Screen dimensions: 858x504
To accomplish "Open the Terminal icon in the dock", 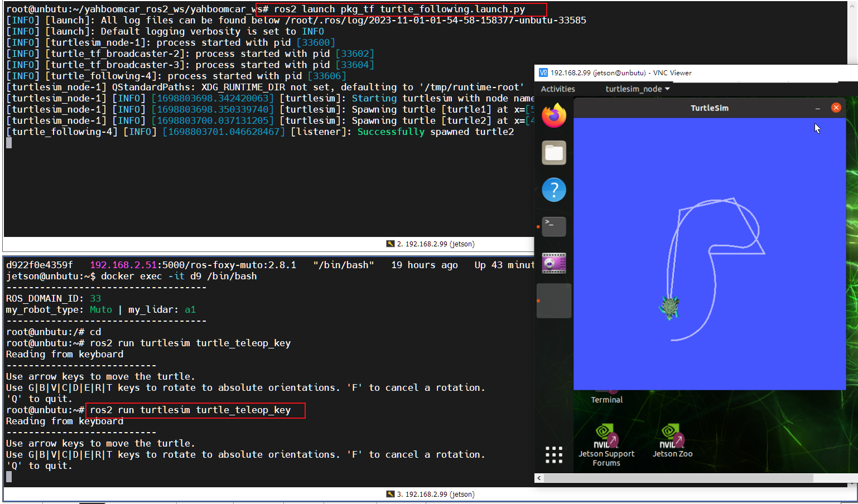I will coord(553,226).
